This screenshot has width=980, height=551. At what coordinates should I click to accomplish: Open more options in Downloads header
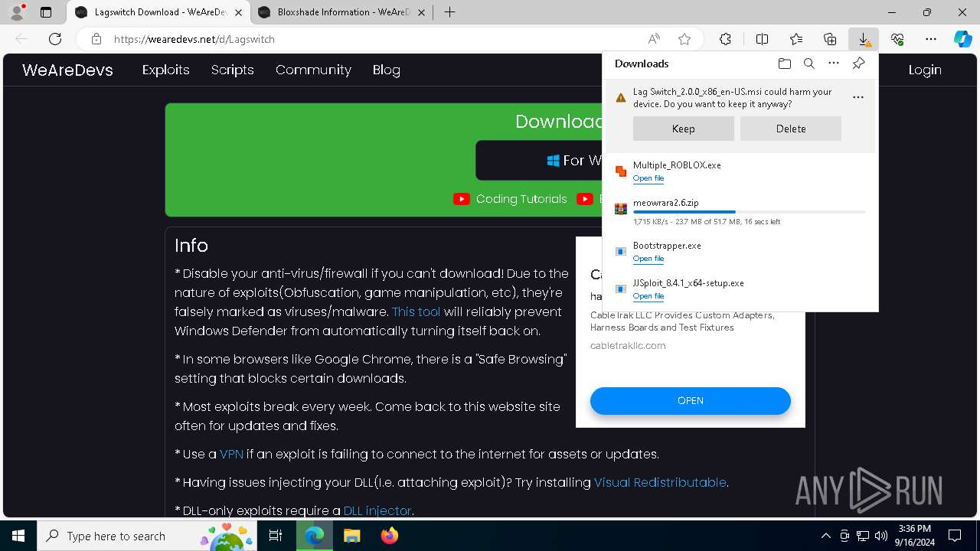(x=834, y=64)
